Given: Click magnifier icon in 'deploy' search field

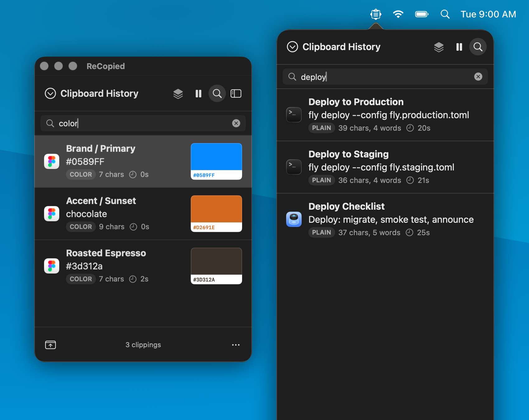Looking at the screenshot, I should click(292, 77).
